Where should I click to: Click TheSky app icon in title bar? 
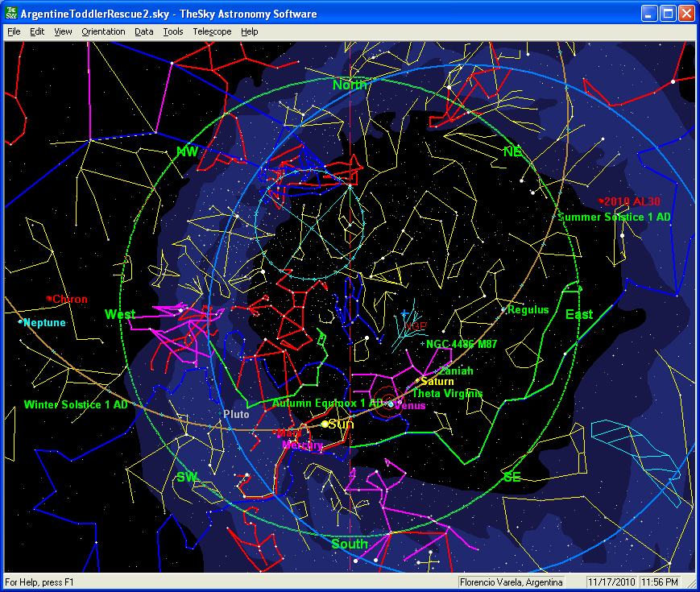11,14
